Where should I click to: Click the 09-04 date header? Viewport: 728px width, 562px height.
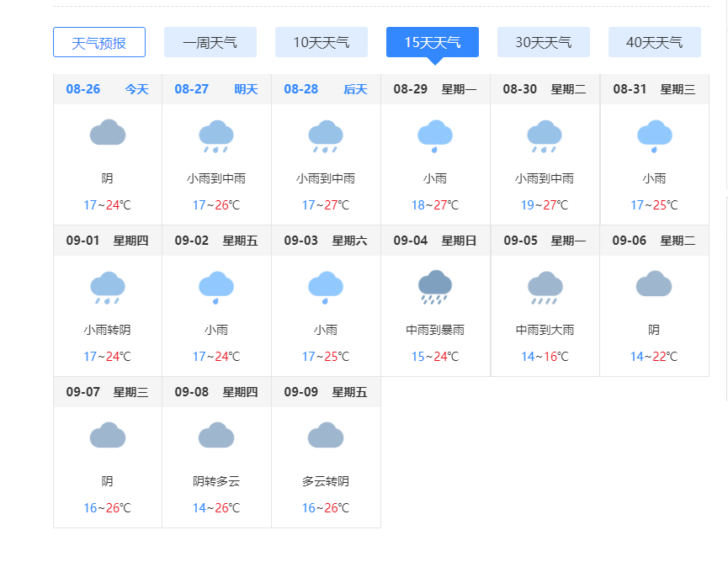click(x=411, y=241)
